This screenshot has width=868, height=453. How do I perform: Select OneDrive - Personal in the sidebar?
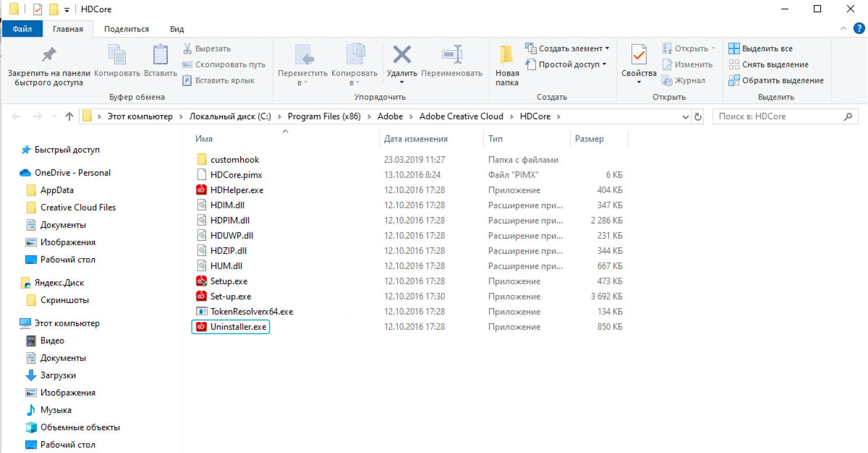tap(72, 173)
